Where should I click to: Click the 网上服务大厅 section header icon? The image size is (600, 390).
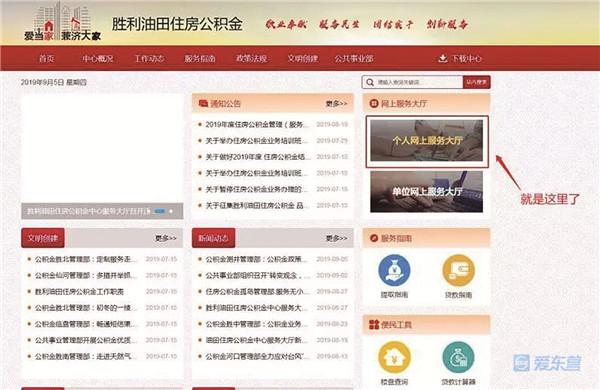coord(373,103)
